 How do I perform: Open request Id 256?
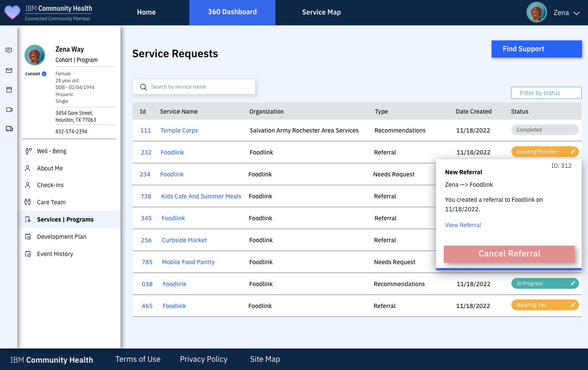pos(146,240)
